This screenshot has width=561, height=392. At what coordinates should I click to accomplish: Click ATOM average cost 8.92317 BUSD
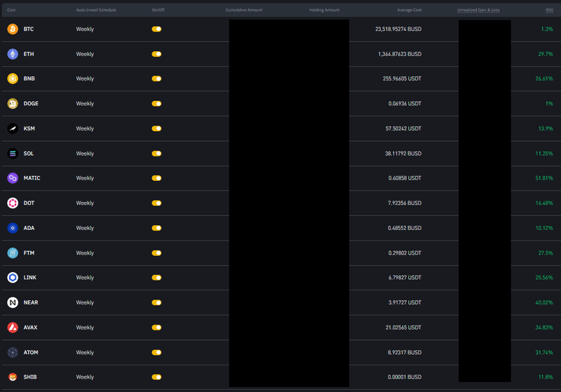tap(405, 352)
